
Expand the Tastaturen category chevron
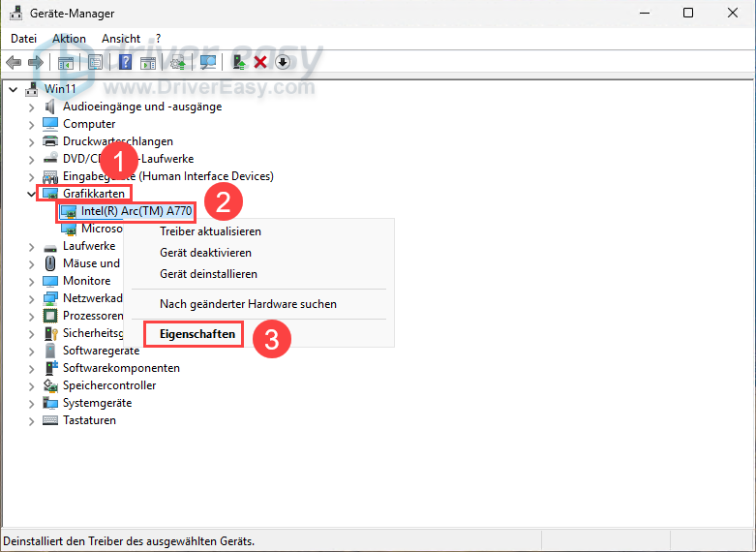(31, 420)
